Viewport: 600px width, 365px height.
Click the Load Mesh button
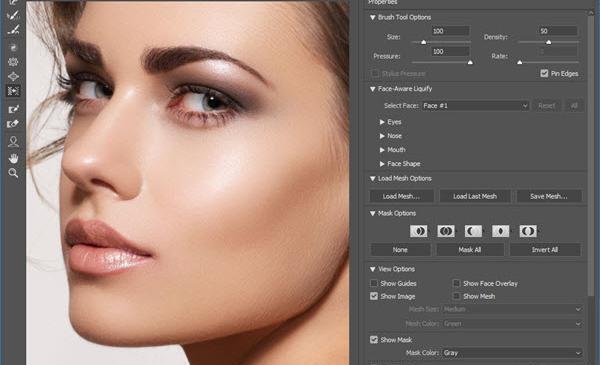click(401, 196)
